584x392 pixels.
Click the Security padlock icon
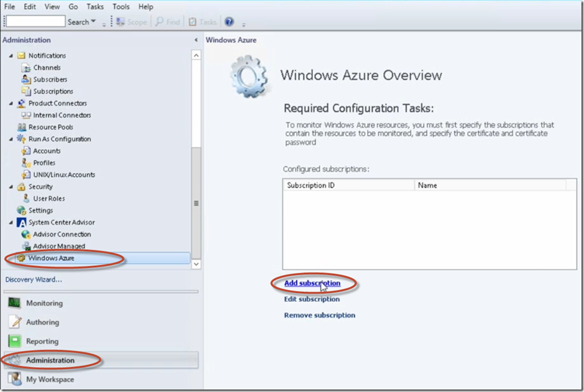click(21, 186)
